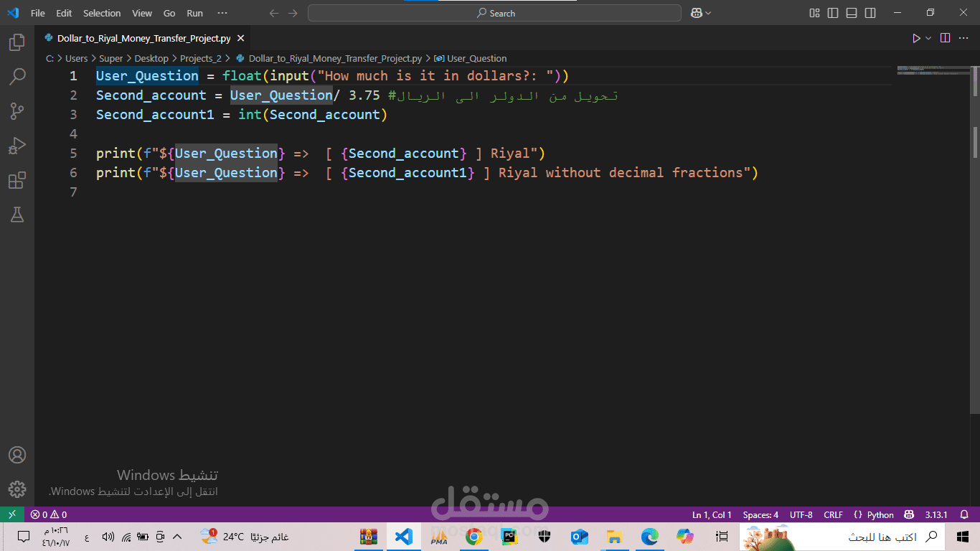
Task: Click the Run Python File play button
Action: [916, 38]
